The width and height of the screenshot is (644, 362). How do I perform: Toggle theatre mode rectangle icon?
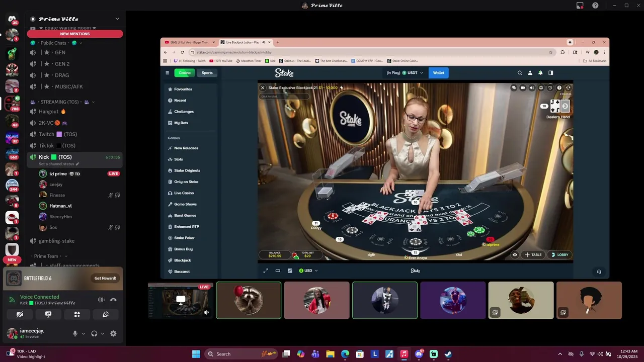click(x=278, y=270)
